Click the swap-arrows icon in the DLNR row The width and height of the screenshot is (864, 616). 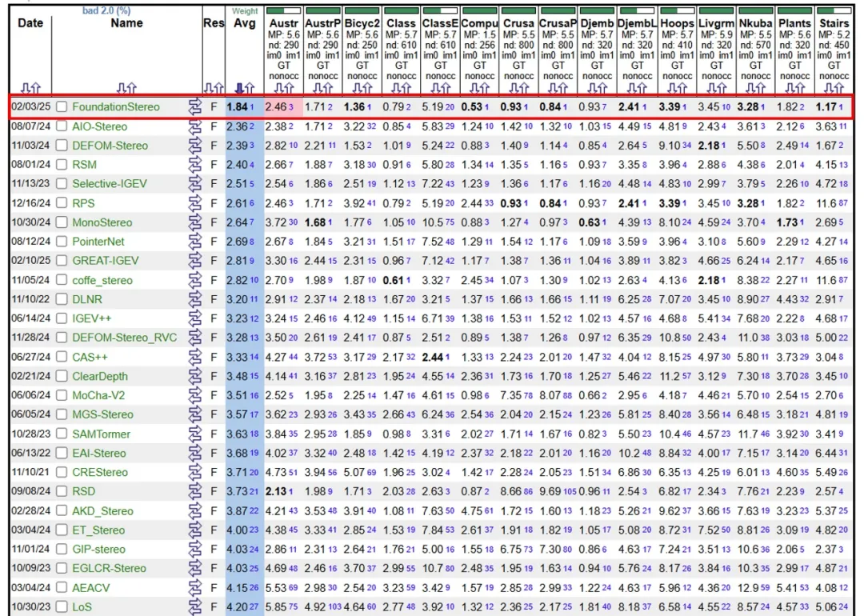(194, 299)
